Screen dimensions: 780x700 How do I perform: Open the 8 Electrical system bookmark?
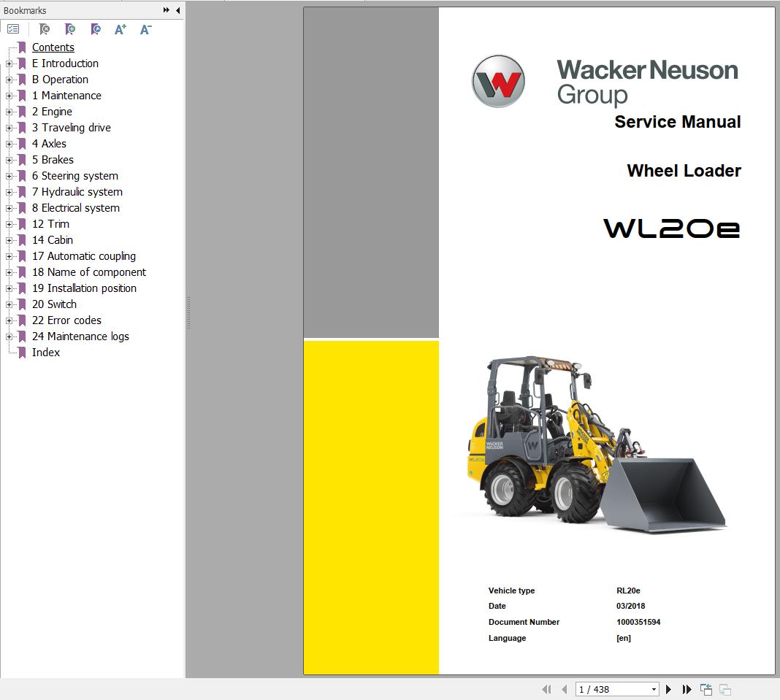(76, 208)
